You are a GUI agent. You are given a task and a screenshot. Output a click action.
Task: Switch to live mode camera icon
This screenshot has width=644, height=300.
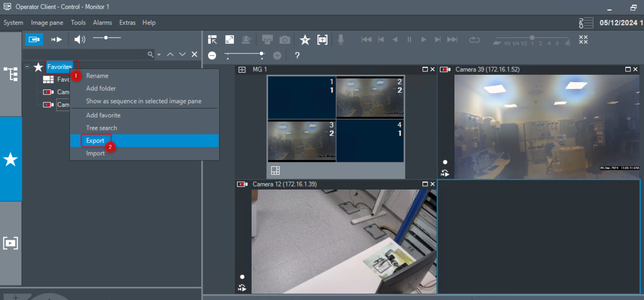34,39
